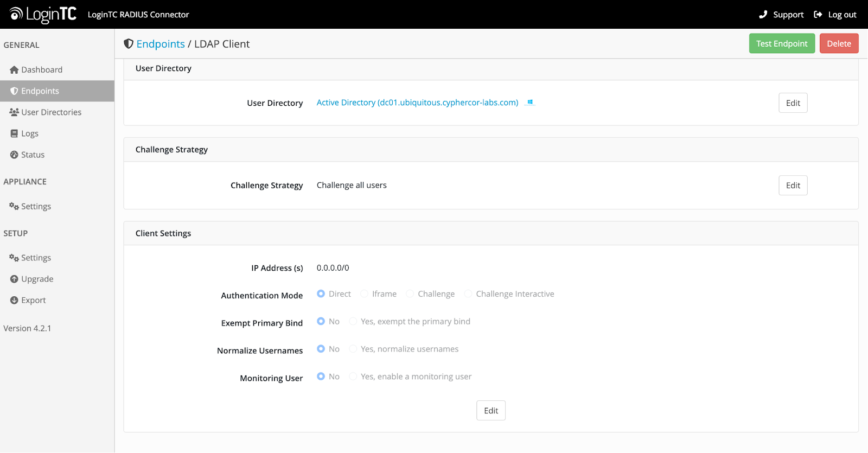Open the Endpoints sidebar item

tap(57, 91)
